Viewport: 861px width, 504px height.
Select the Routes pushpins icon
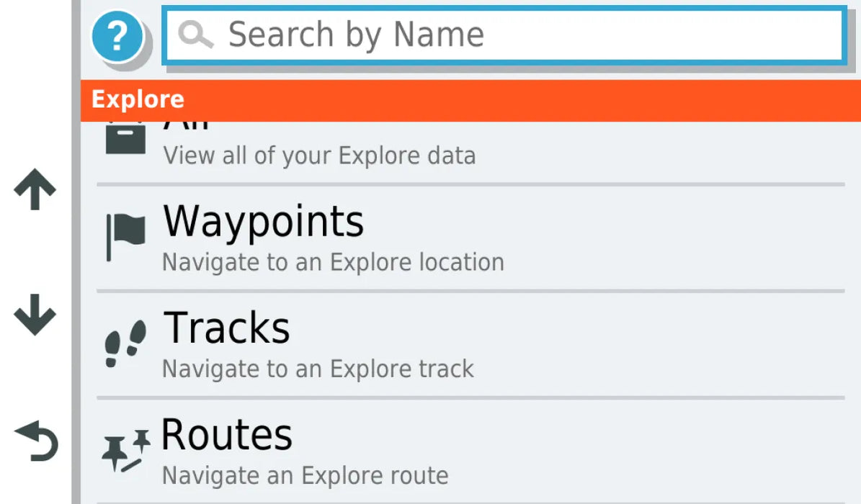point(125,450)
